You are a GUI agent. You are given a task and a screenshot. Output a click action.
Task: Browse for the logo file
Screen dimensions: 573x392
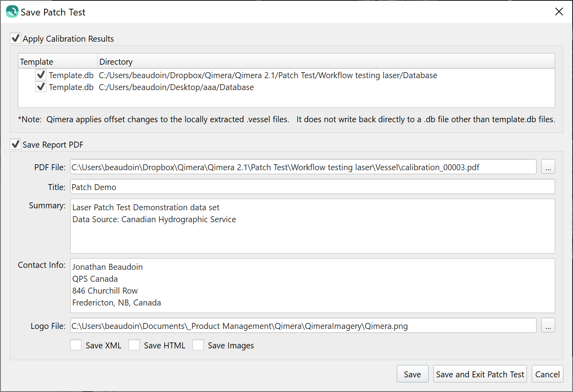[x=548, y=326]
